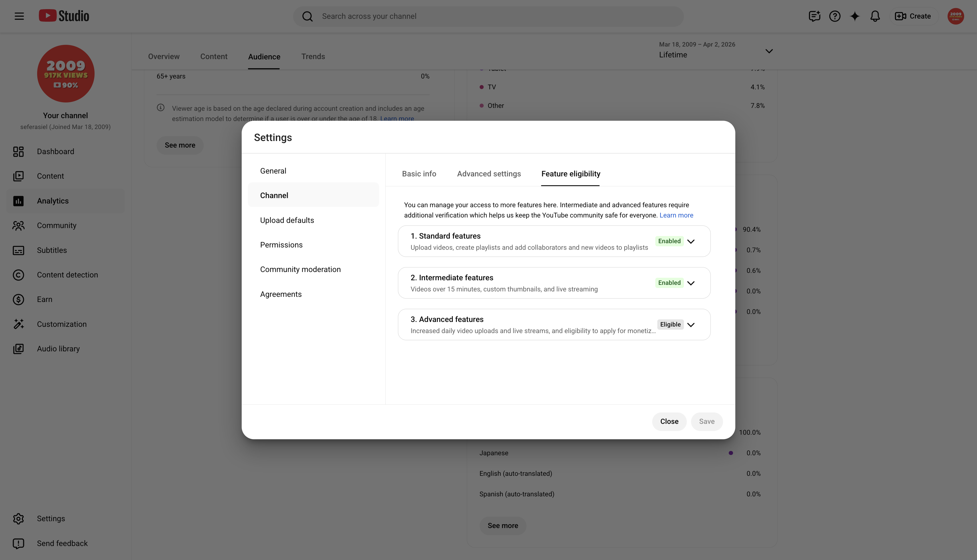Switch to the Advanced settings tab
The height and width of the screenshot is (560, 977).
tap(489, 174)
